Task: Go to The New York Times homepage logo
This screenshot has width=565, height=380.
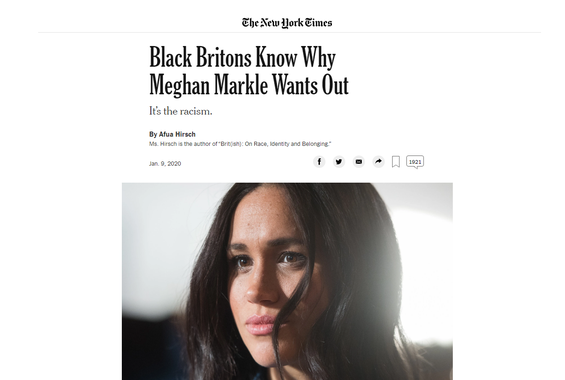Action: [x=287, y=23]
